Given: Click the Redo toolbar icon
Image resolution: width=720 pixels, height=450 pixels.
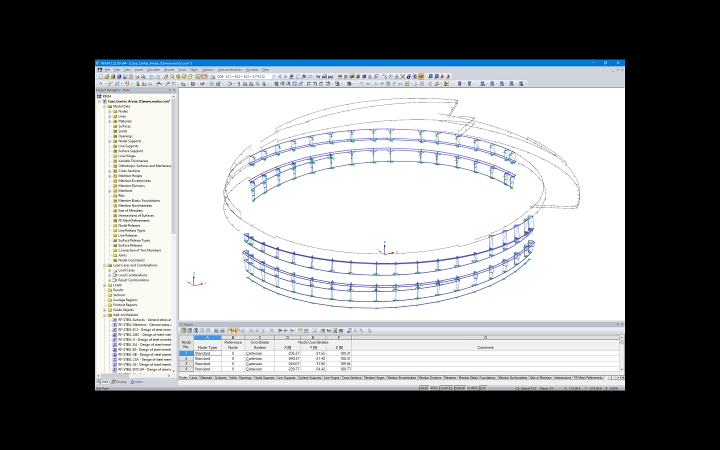Looking at the screenshot, I should pos(158,77).
